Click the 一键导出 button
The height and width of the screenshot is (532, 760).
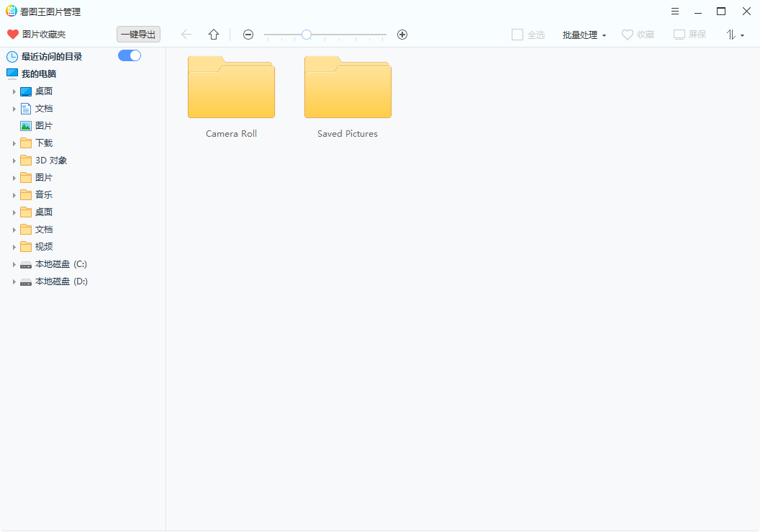138,34
